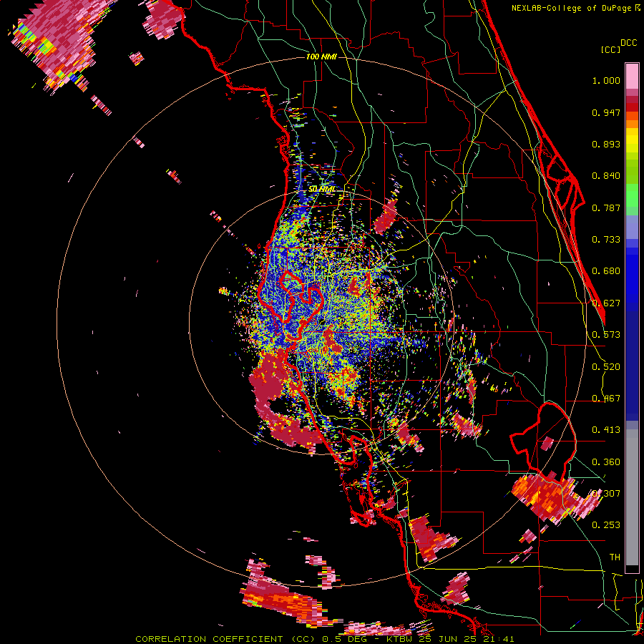The height and width of the screenshot is (644, 644).
Task: Click the CORRELATION COEFFICIENT (CC) caption text
Action: 225,639
